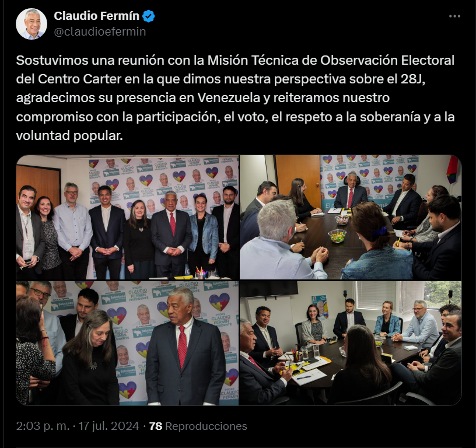
Task: Open the bottom-right conference room photo
Action: pyautogui.click(x=351, y=343)
